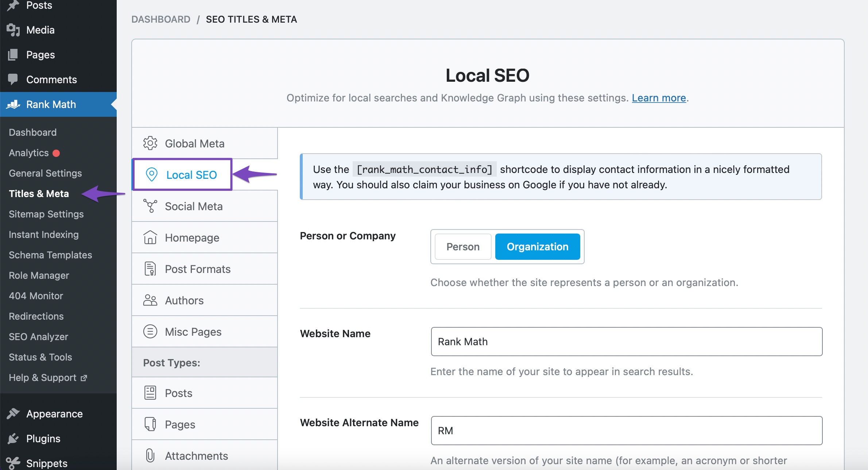868x470 pixels.
Task: Click the Local SEO location pin icon
Action: click(x=150, y=174)
